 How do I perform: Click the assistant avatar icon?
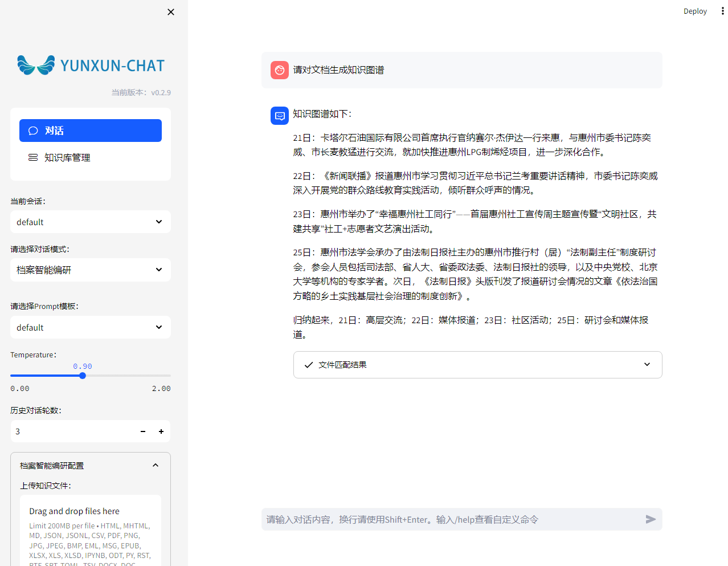click(x=280, y=116)
